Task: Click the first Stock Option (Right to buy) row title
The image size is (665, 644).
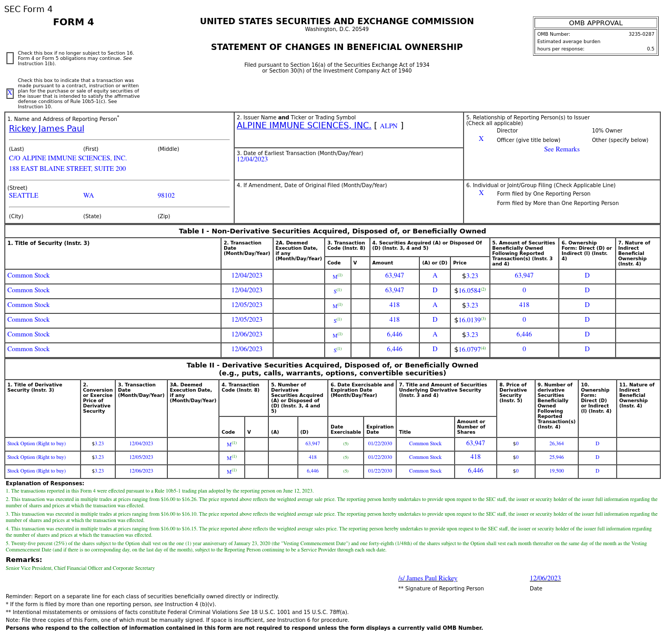Action: 37,444
